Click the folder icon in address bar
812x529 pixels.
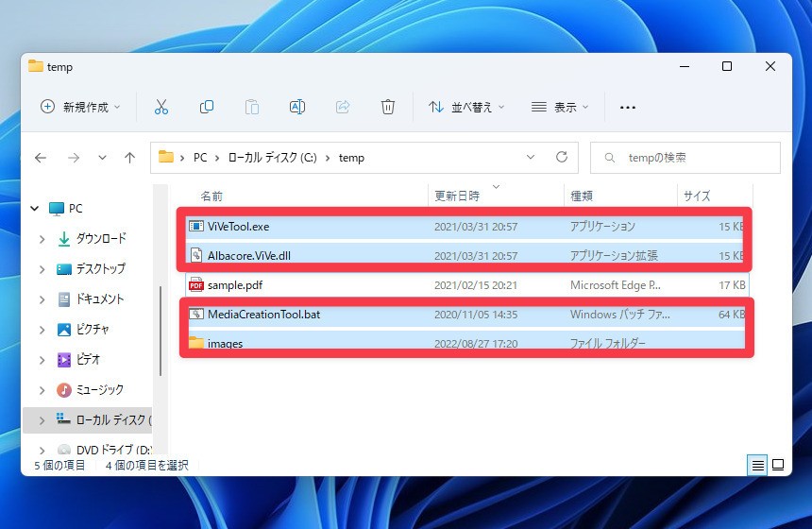[166, 157]
